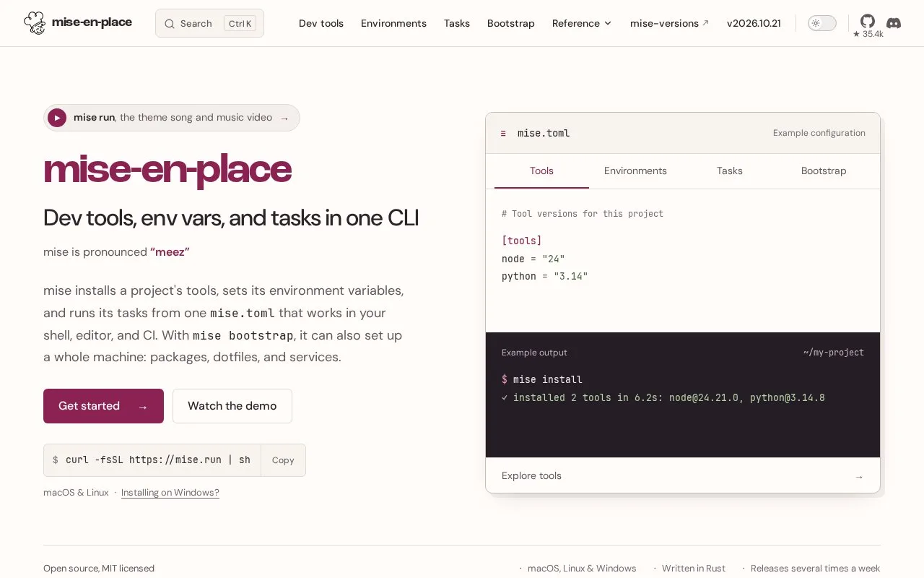Screen dimensions: 924x578
Task: Click the Watch the demo button
Action: (x=232, y=406)
